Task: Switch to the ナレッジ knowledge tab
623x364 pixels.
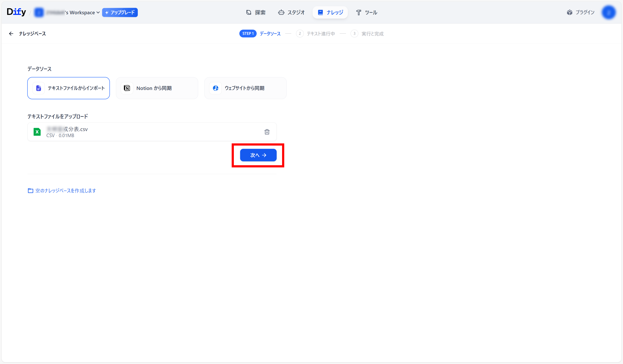Action: (330, 12)
